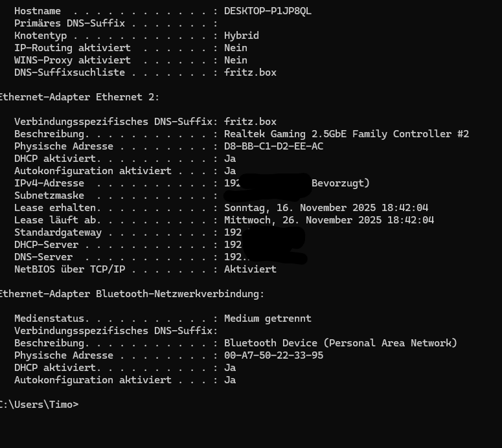
Task: Click the fritz.box DNS-Suffixsuchliste value
Action: point(250,73)
